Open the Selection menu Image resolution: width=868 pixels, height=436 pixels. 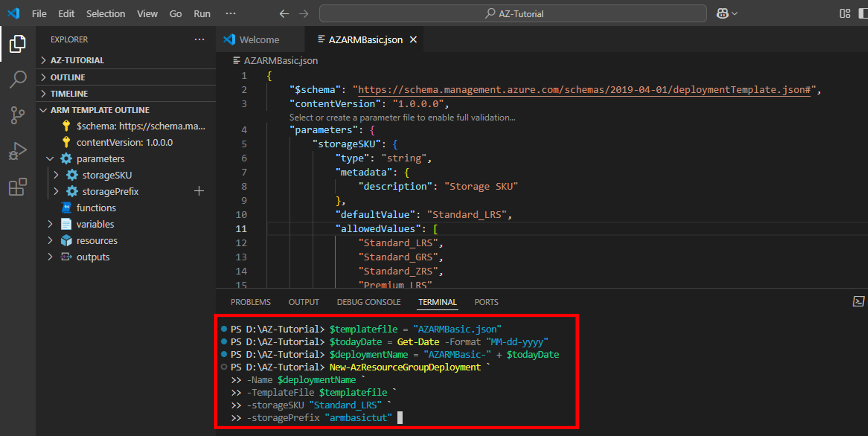coord(105,13)
